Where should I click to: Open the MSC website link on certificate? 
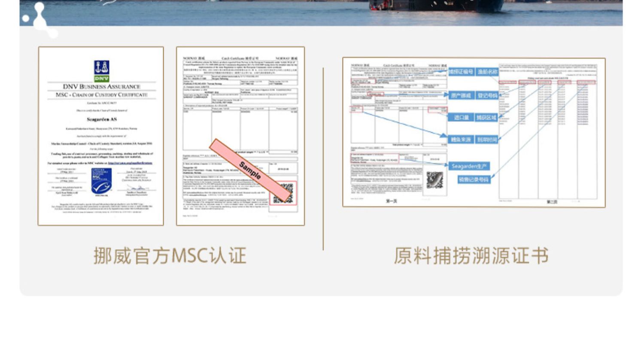[130, 163]
